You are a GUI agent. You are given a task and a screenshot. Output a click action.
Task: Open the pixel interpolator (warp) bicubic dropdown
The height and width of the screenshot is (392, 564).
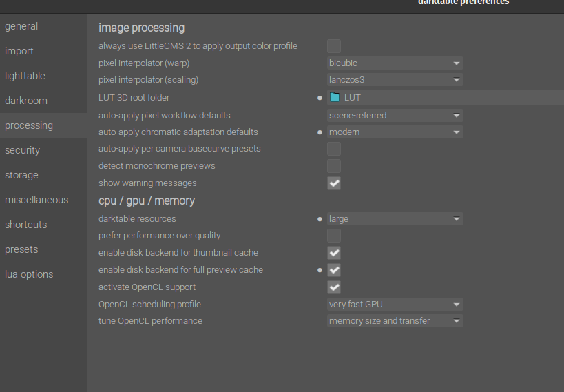pos(395,63)
